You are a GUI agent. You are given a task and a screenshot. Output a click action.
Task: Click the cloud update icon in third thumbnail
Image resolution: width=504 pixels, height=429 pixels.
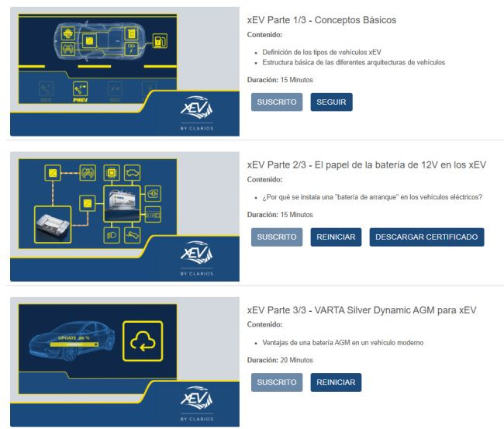click(143, 341)
